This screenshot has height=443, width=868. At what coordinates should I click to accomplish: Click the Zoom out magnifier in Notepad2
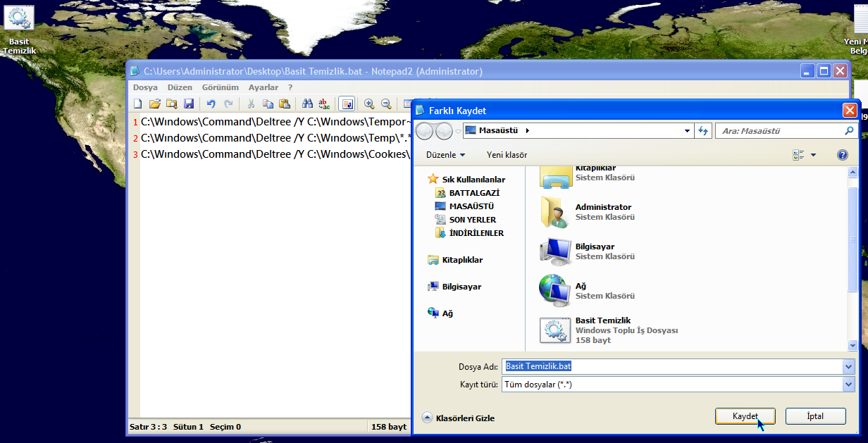coord(386,104)
